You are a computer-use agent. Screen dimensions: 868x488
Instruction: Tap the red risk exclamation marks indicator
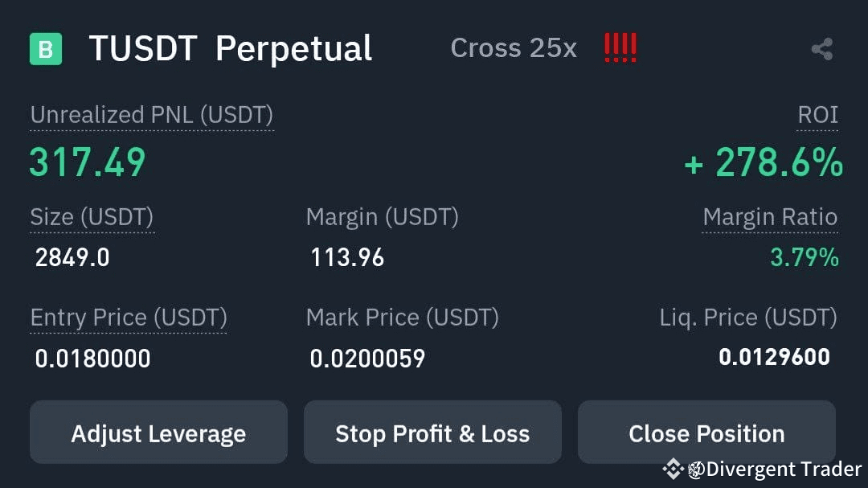(620, 47)
